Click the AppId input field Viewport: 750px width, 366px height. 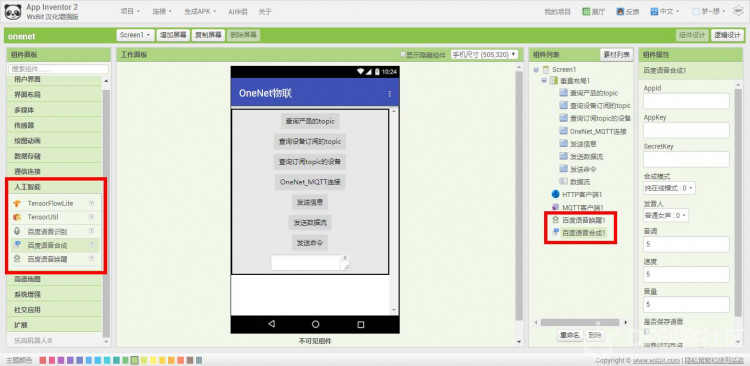pos(686,101)
